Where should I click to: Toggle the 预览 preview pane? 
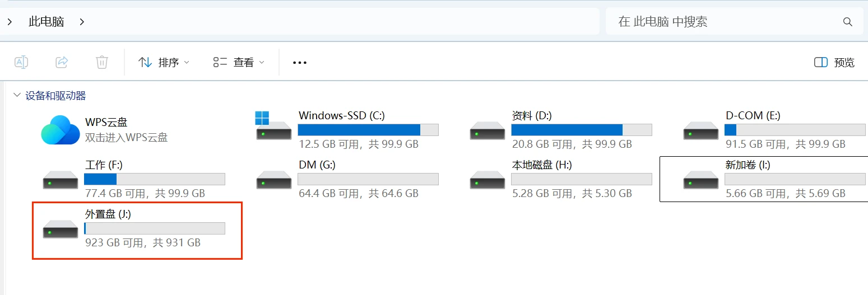(x=834, y=63)
